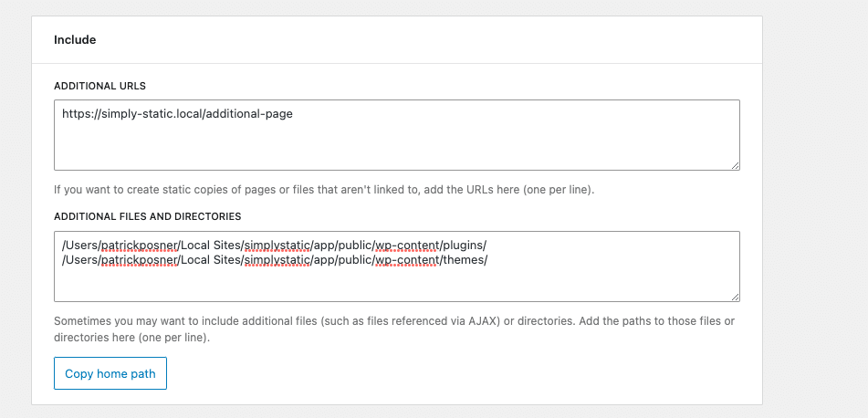Click the ADDITIONAL URLS label

click(99, 86)
